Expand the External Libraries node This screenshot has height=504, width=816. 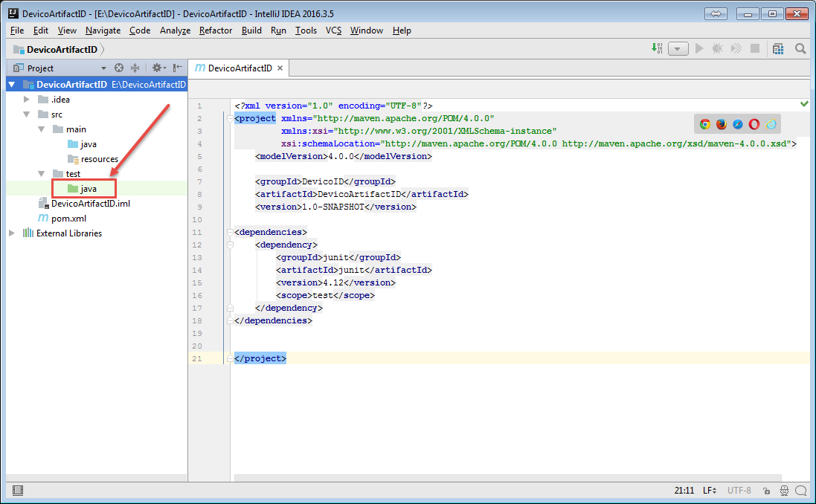(x=11, y=233)
